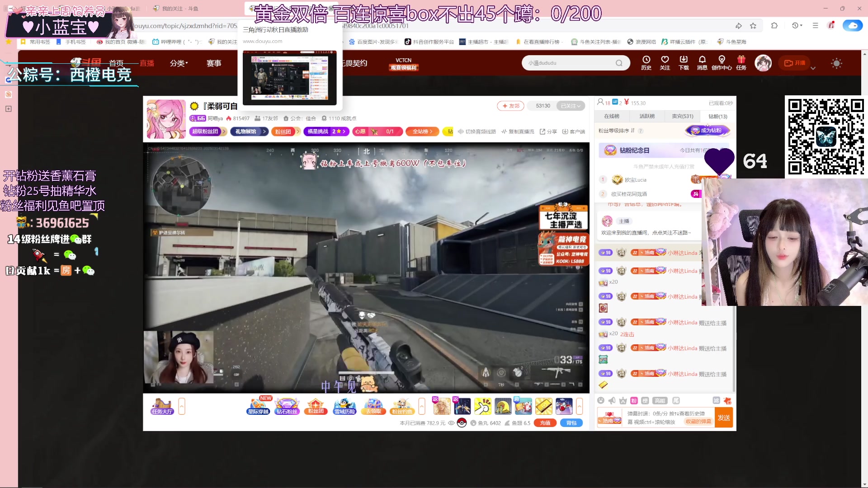Expand arrow beside 任务大厅
Viewport: 868px width, 488px height.
click(182, 406)
